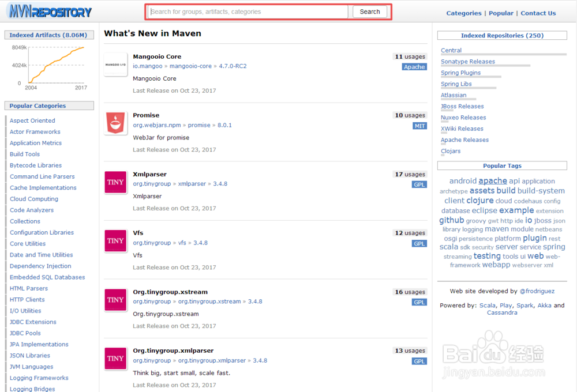Image resolution: width=577 pixels, height=392 pixels.
Task: Open the HTTP Clients category
Action: tap(27, 300)
